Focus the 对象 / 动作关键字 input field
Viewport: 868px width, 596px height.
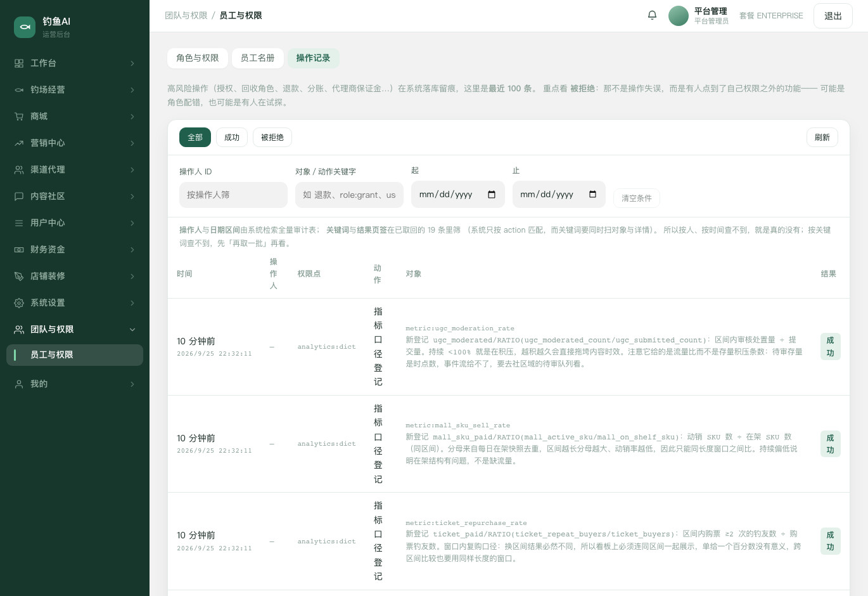coord(349,195)
